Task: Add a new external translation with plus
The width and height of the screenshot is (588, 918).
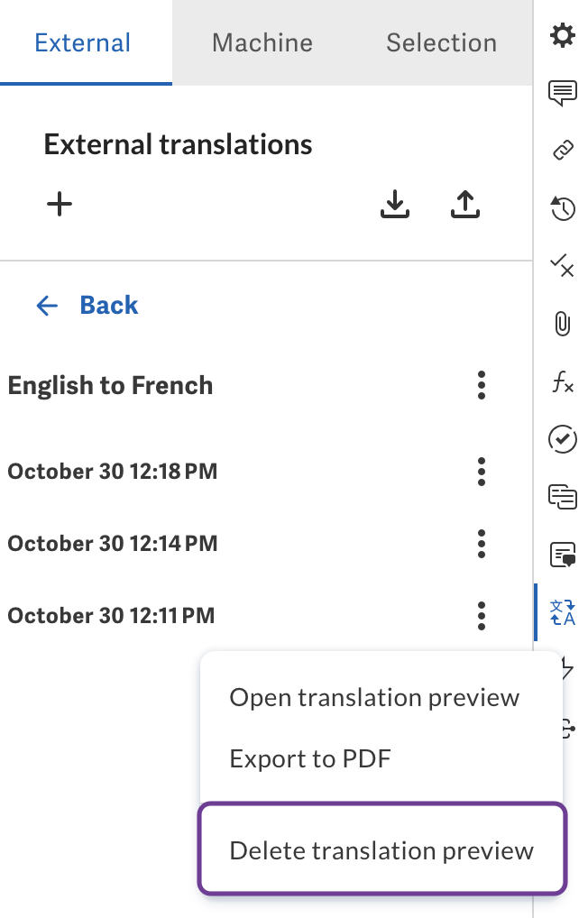Action: (x=60, y=205)
